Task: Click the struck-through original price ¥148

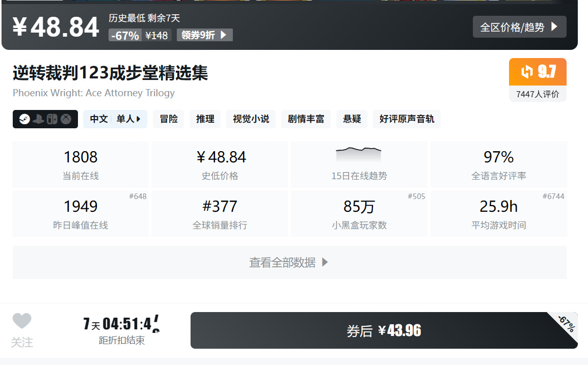Action: click(157, 35)
